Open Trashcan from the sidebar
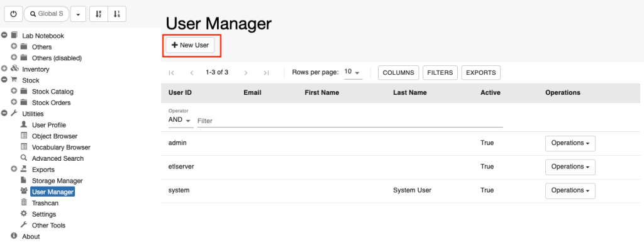This screenshot has width=644, height=250. tap(45, 203)
